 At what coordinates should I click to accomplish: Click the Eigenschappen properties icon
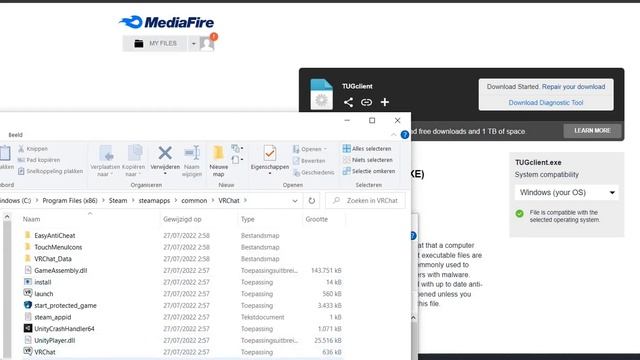[270, 153]
